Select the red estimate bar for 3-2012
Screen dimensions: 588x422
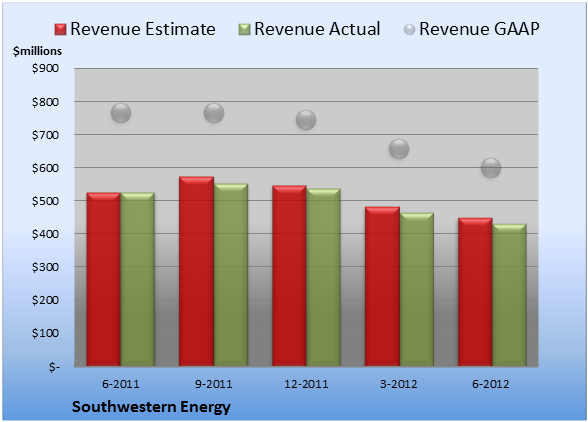coord(382,286)
